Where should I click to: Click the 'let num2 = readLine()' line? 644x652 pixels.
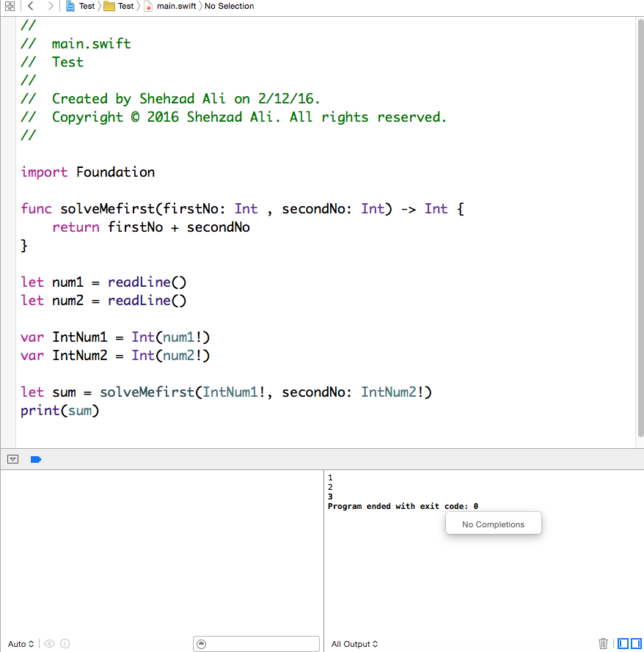pyautogui.click(x=103, y=300)
